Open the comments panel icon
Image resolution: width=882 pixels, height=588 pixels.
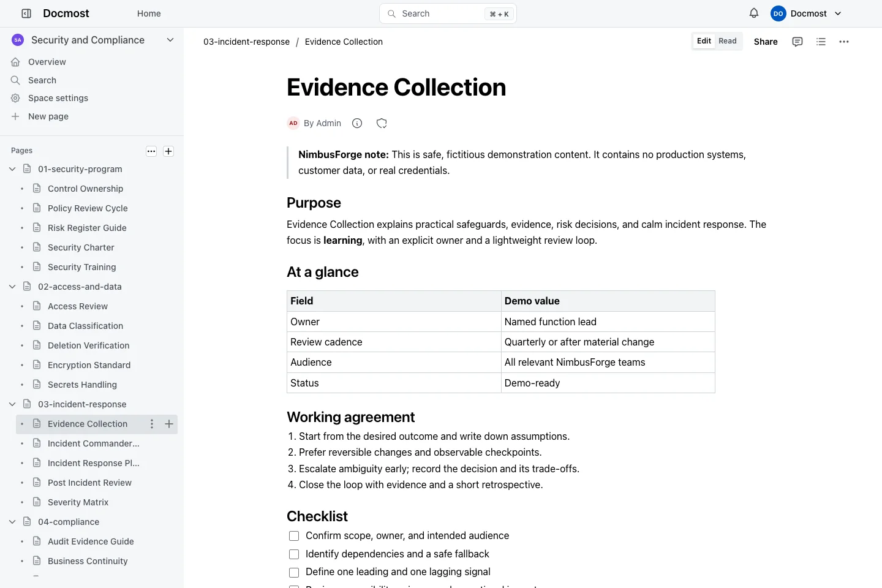click(x=797, y=42)
